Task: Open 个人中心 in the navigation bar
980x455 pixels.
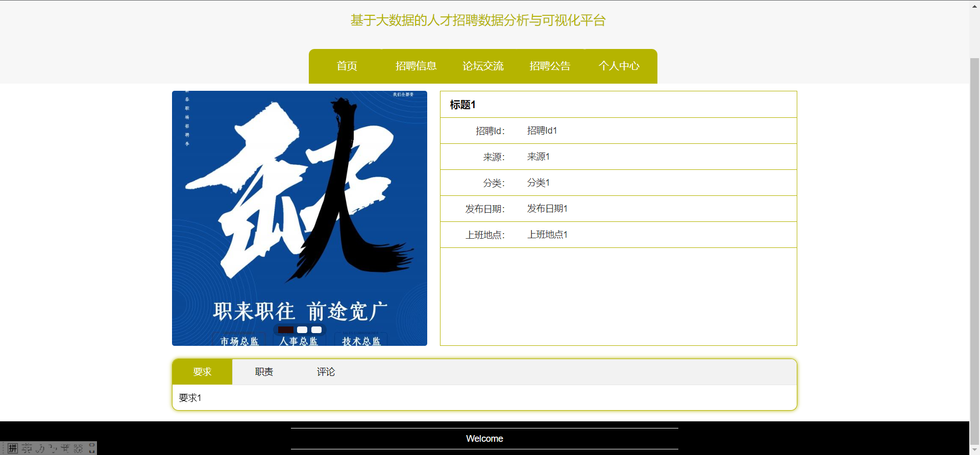Action: (x=619, y=66)
